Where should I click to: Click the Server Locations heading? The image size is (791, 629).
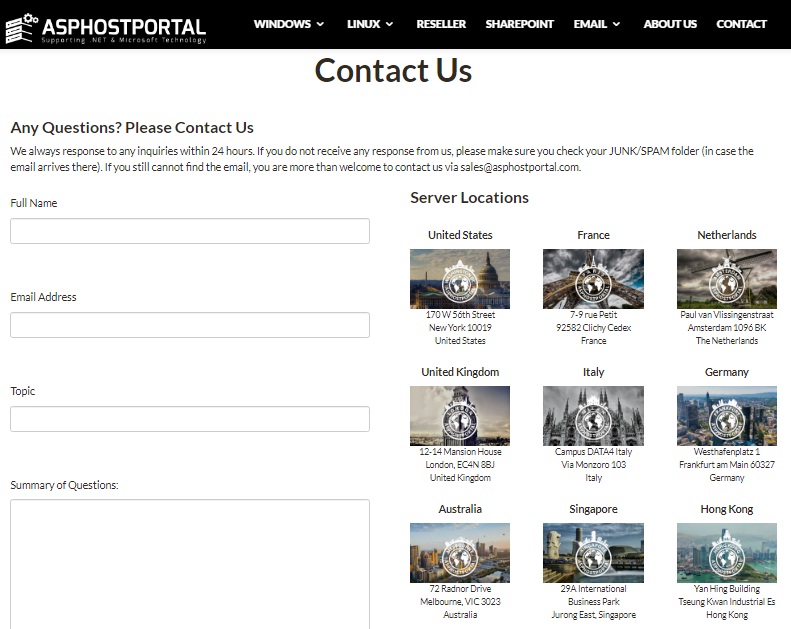point(469,198)
